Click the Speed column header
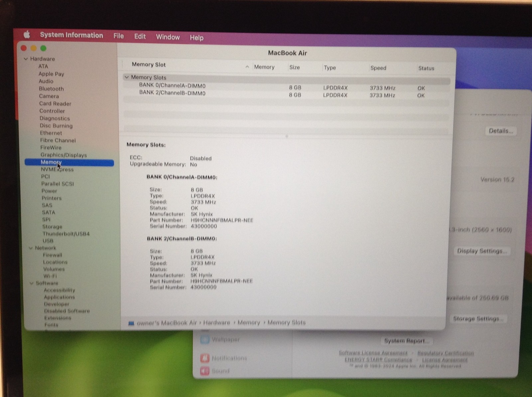 coord(378,68)
